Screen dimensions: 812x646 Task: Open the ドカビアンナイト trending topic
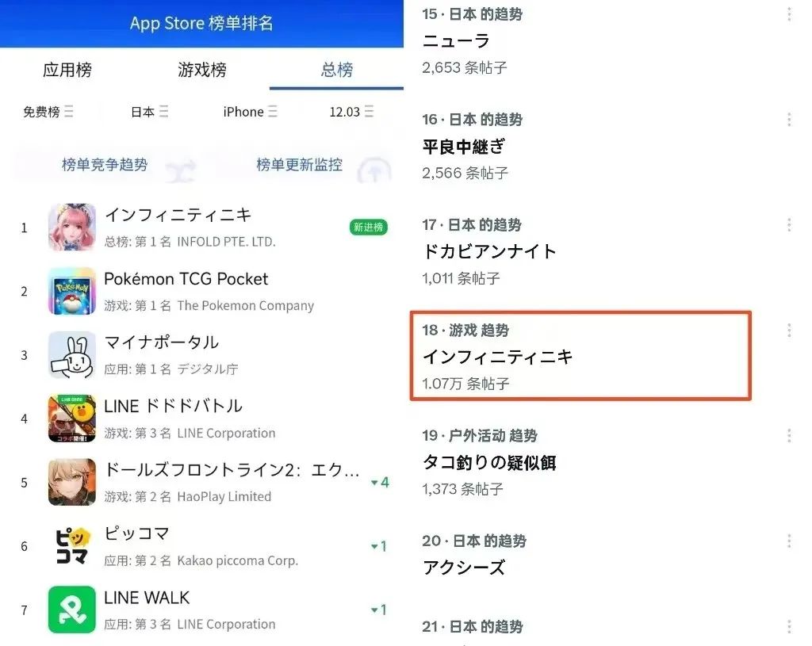[x=489, y=251]
